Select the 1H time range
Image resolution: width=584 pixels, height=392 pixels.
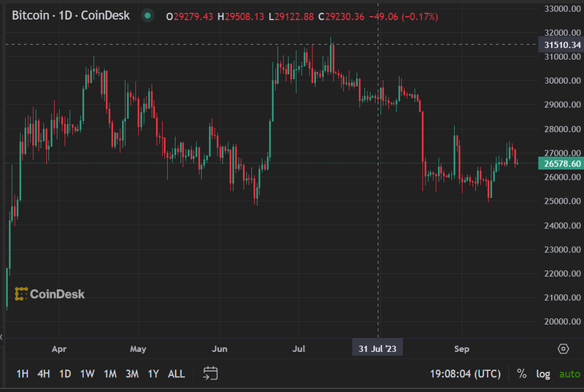[23, 374]
